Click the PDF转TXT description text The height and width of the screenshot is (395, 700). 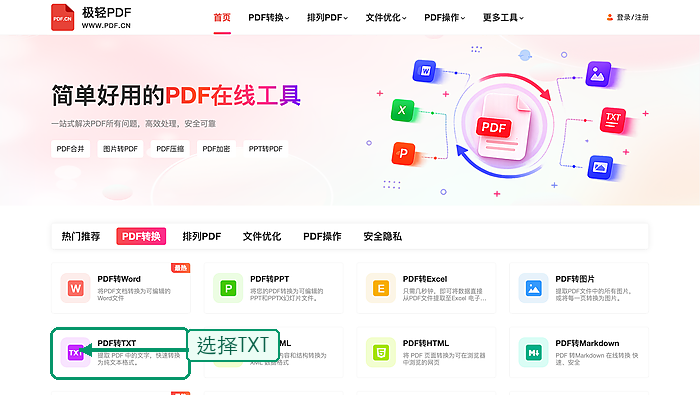139,359
